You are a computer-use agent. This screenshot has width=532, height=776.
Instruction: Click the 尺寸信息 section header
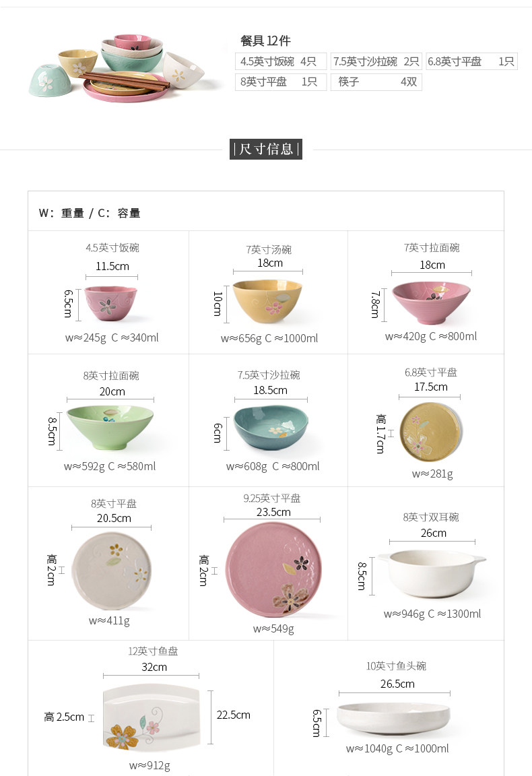pos(266,149)
